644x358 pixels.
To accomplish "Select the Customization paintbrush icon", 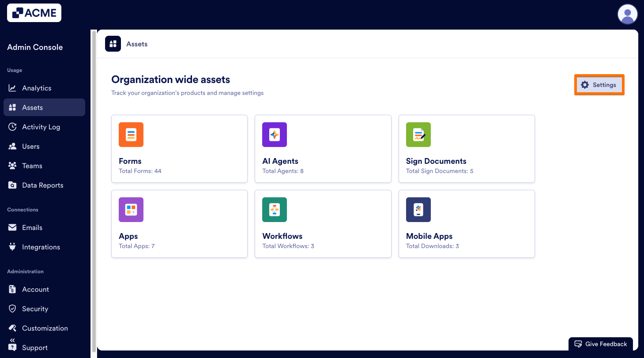I will pos(13,328).
